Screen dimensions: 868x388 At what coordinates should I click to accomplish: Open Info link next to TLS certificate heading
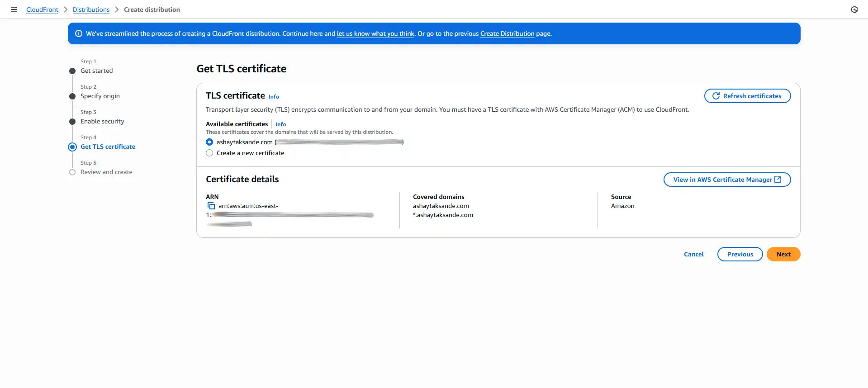[x=274, y=97]
